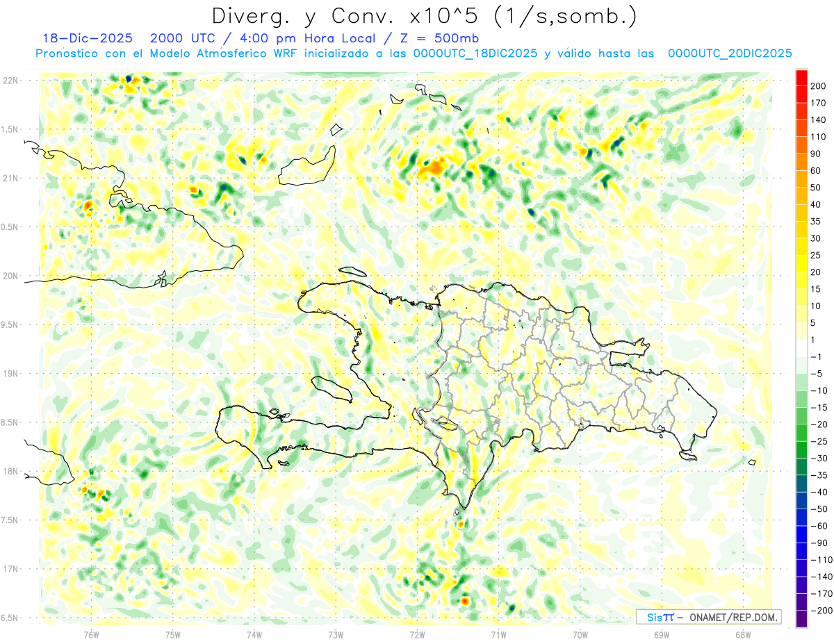Click the '-60' label on color scale

coord(819,526)
